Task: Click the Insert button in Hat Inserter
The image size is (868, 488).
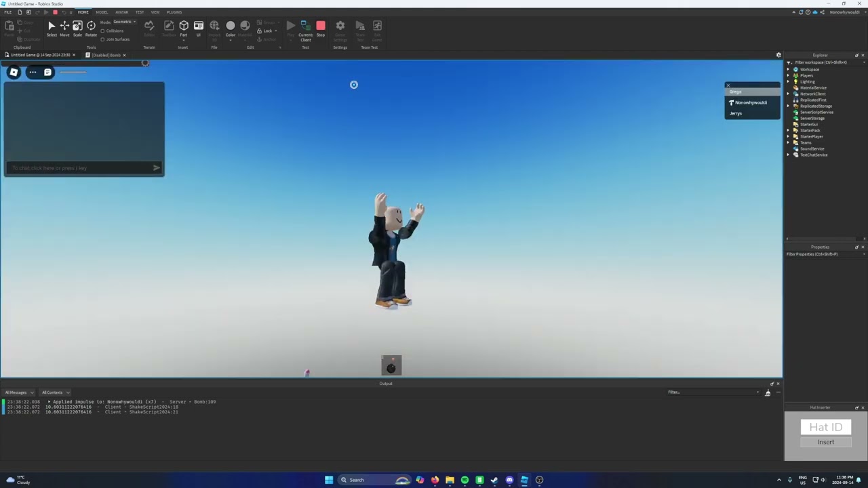Action: tap(825, 442)
